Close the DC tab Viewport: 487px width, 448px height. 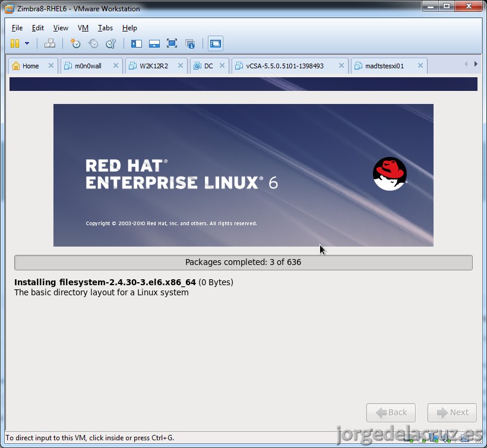(222, 65)
